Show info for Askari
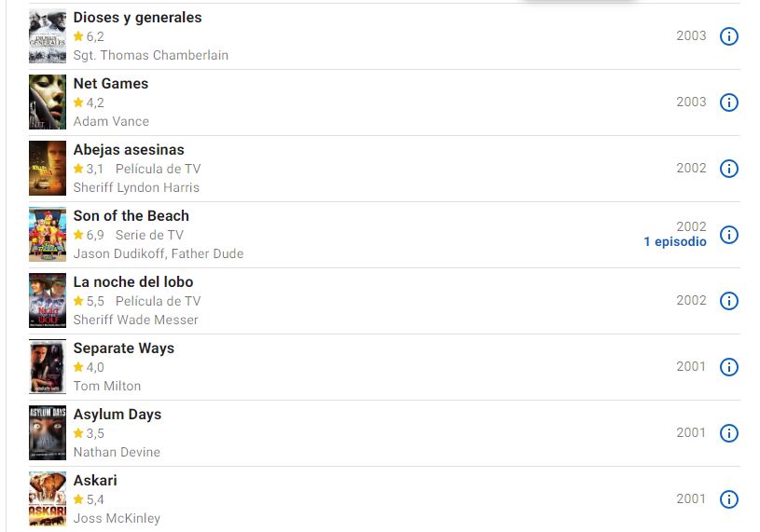This screenshot has height=532, width=760. point(729,499)
